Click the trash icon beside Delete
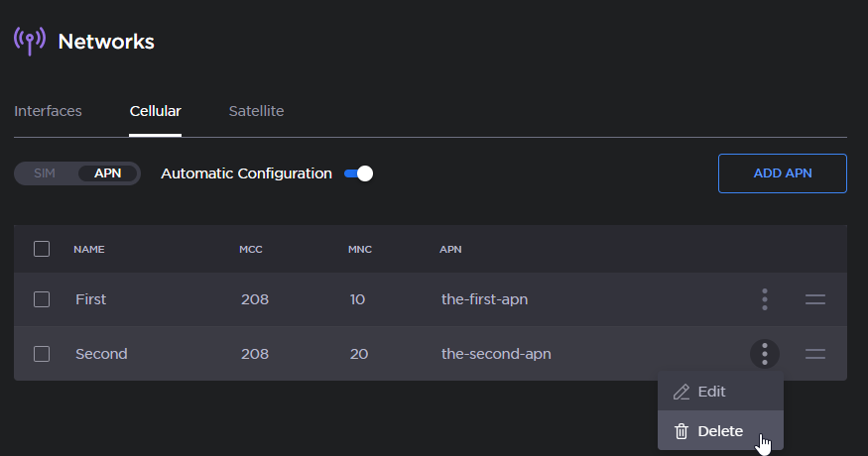The height and width of the screenshot is (456, 868). (682, 431)
